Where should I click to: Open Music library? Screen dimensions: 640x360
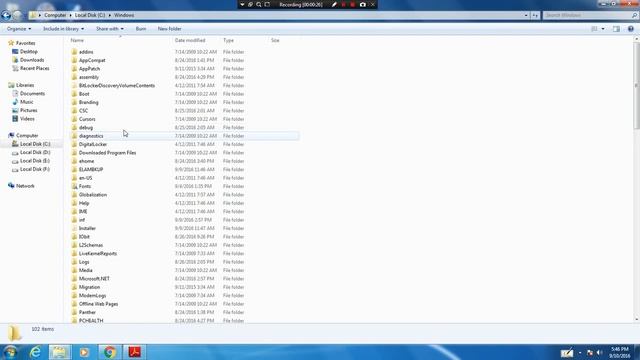tap(27, 102)
